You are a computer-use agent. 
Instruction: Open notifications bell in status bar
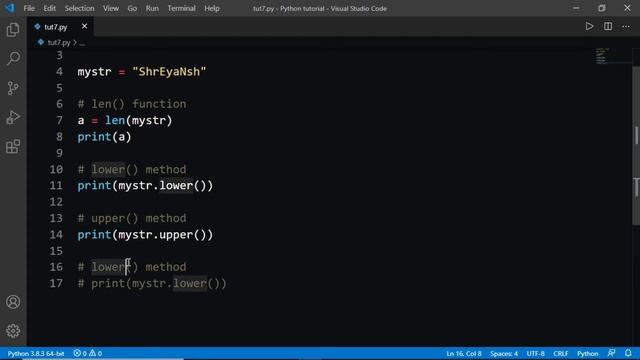point(628,353)
